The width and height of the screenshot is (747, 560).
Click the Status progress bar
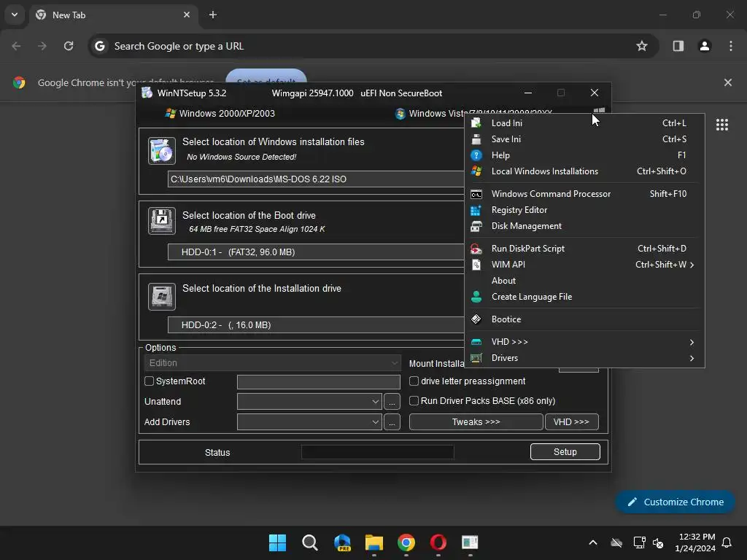point(378,452)
